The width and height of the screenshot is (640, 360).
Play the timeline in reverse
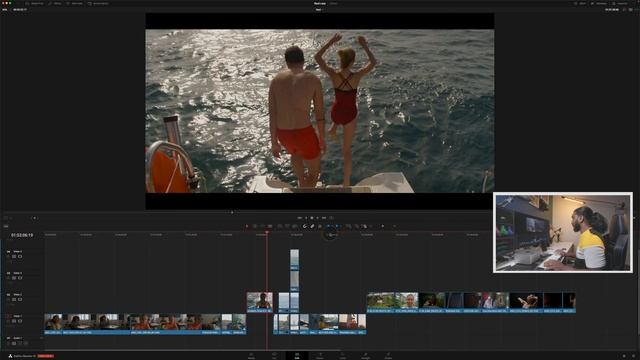coord(306,218)
